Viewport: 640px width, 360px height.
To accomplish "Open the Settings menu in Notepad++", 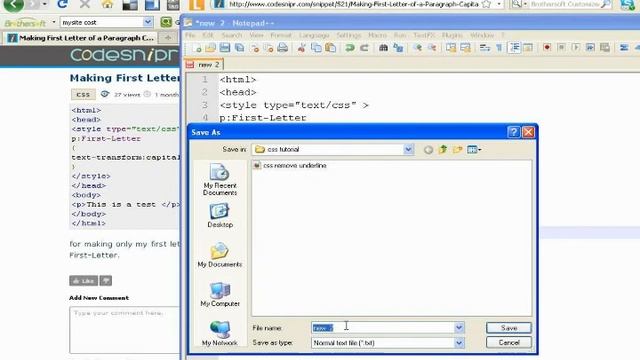I will [349, 36].
